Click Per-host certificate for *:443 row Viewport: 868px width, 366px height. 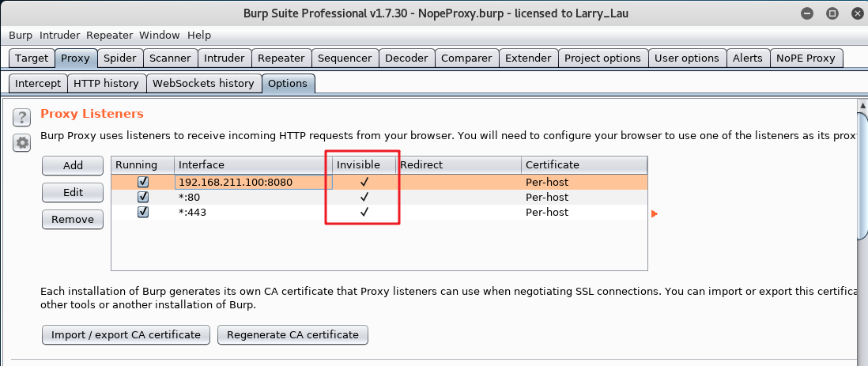547,212
